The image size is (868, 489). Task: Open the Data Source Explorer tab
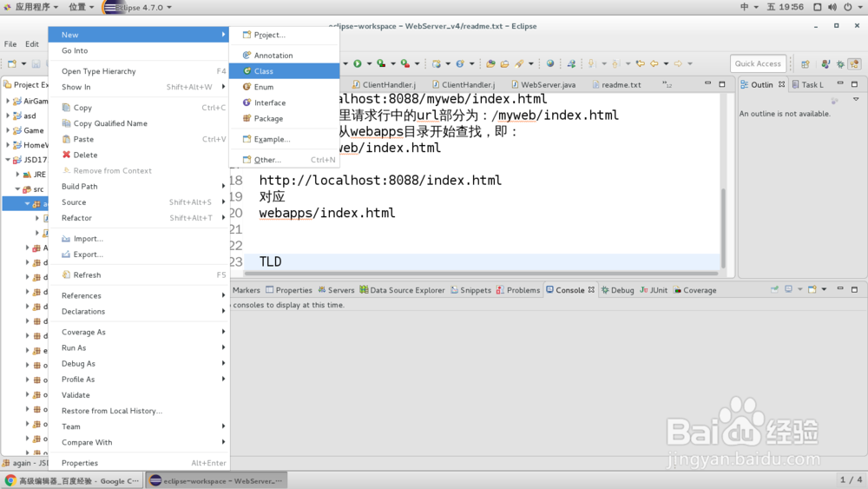coord(402,290)
